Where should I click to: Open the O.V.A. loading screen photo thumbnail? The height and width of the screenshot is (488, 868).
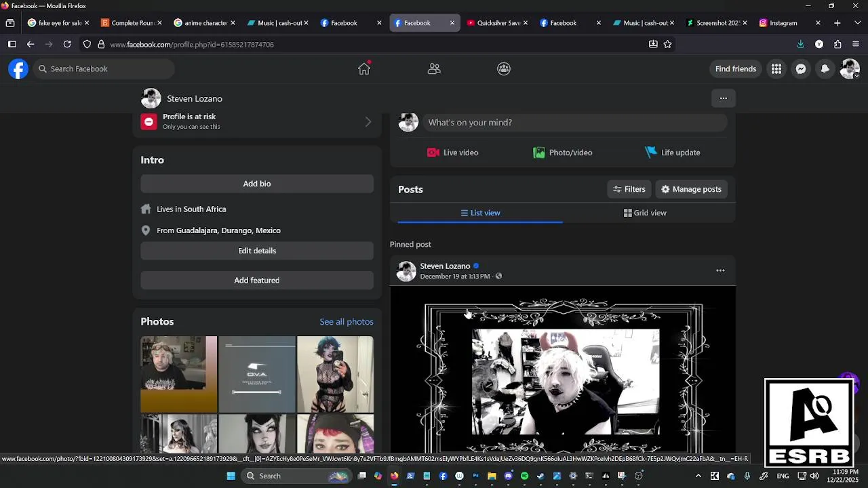pos(257,374)
